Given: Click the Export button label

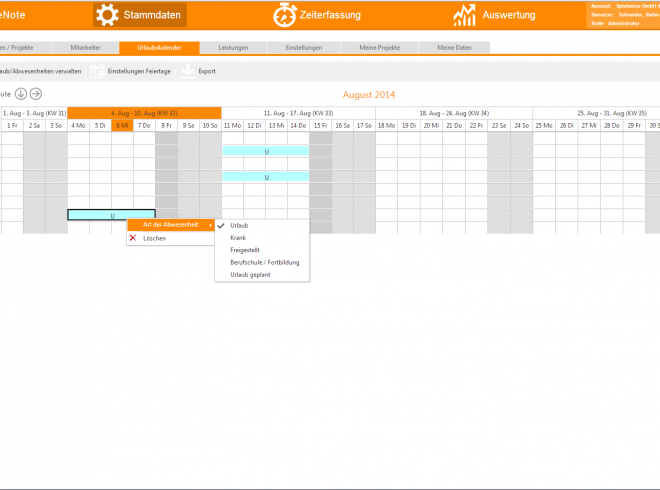Looking at the screenshot, I should (x=207, y=72).
